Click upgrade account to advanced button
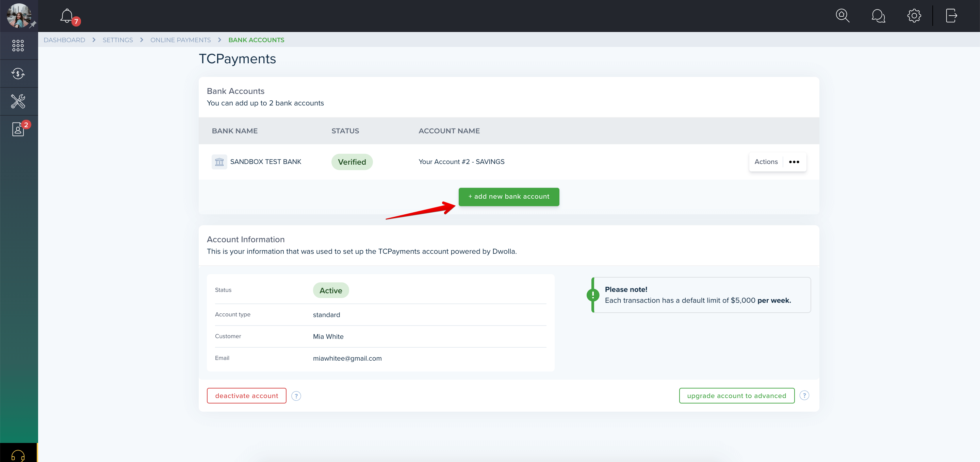The width and height of the screenshot is (980, 462). click(736, 396)
